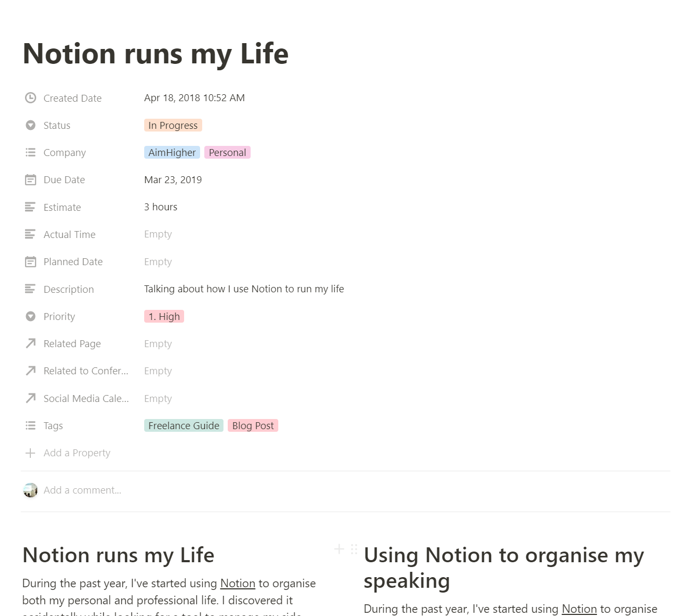Click the Add a Property button
The width and height of the screenshot is (688, 616).
click(77, 453)
